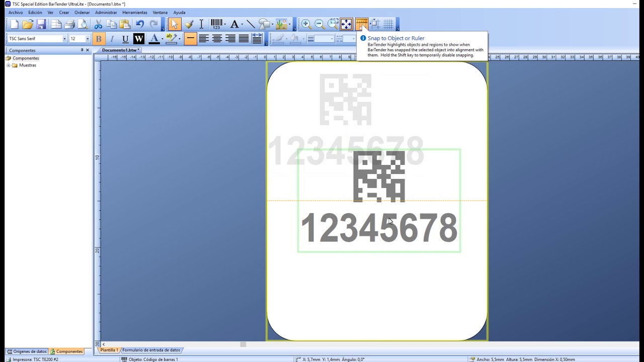Toggle Snap to Object or Ruler
The height and width of the screenshot is (362, 644).
pos(361,24)
